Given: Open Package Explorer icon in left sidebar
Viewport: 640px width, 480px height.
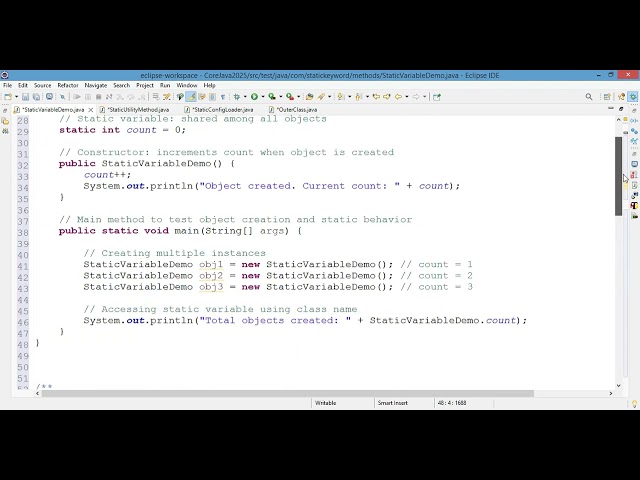Looking at the screenshot, I should point(5,121).
